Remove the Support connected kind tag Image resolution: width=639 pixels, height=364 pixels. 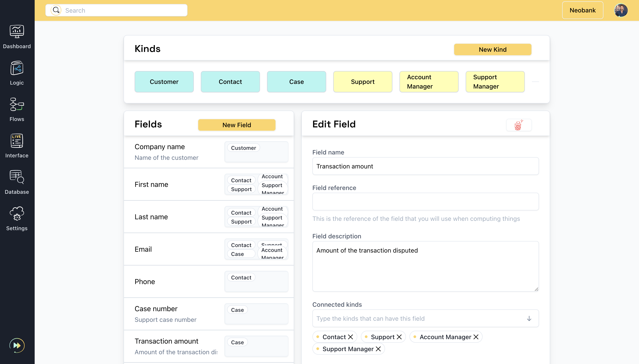click(399, 337)
